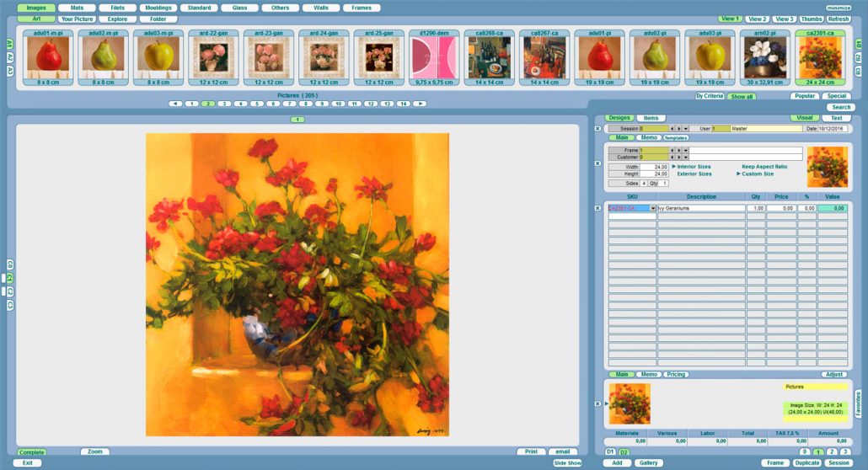The image size is (868, 470).
Task: Click the Search button
Action: [x=841, y=108]
